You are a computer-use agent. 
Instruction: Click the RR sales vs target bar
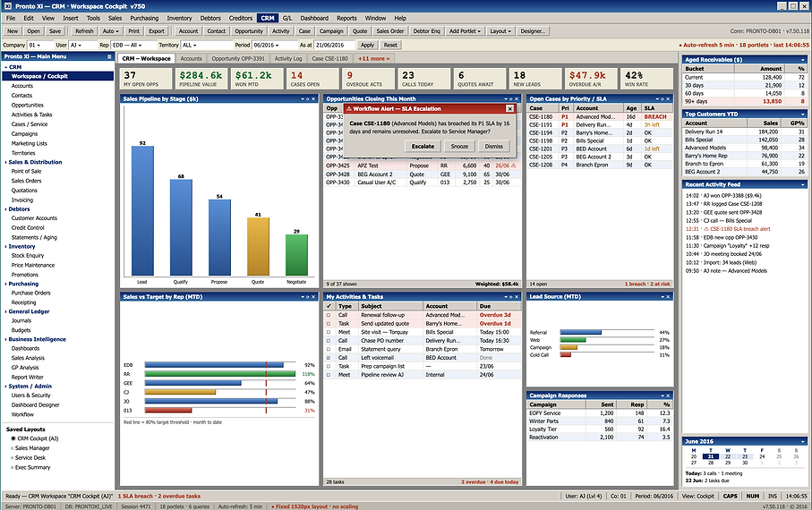[x=220, y=374]
